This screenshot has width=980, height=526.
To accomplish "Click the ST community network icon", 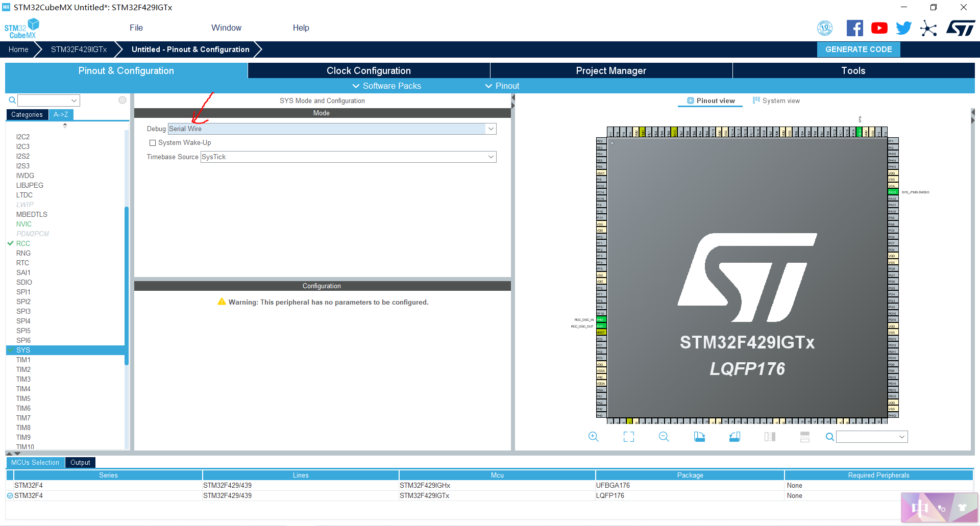I will (928, 28).
